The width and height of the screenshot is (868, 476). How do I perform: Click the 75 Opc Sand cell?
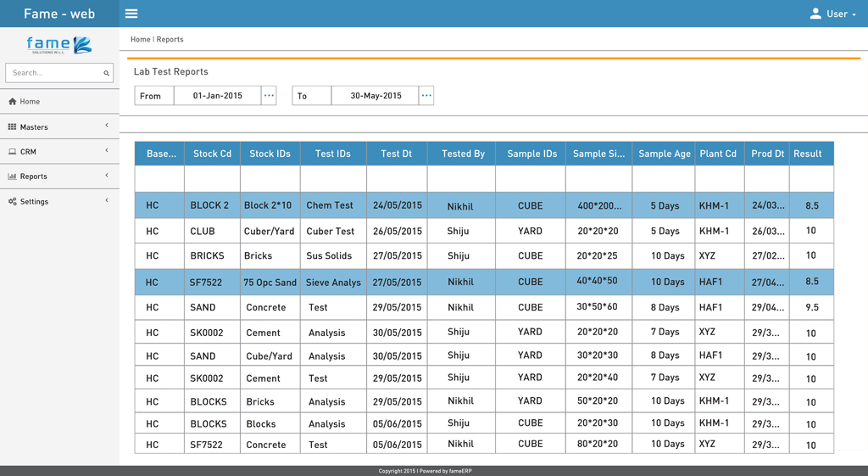click(270, 282)
